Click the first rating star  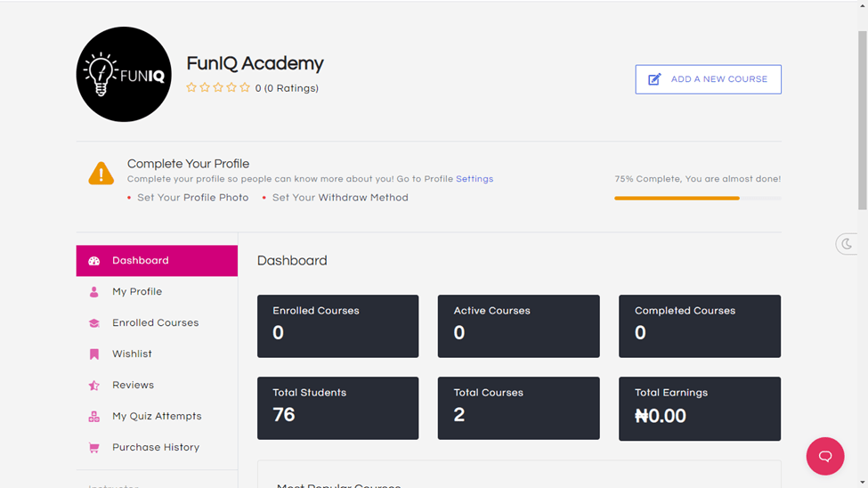tap(191, 87)
